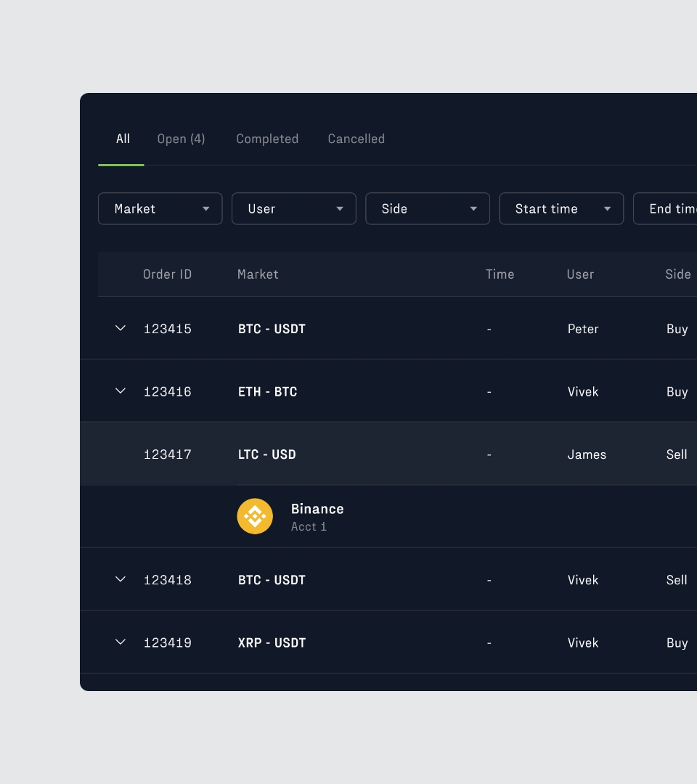Click BTC - USDT in order 123418

[272, 580]
